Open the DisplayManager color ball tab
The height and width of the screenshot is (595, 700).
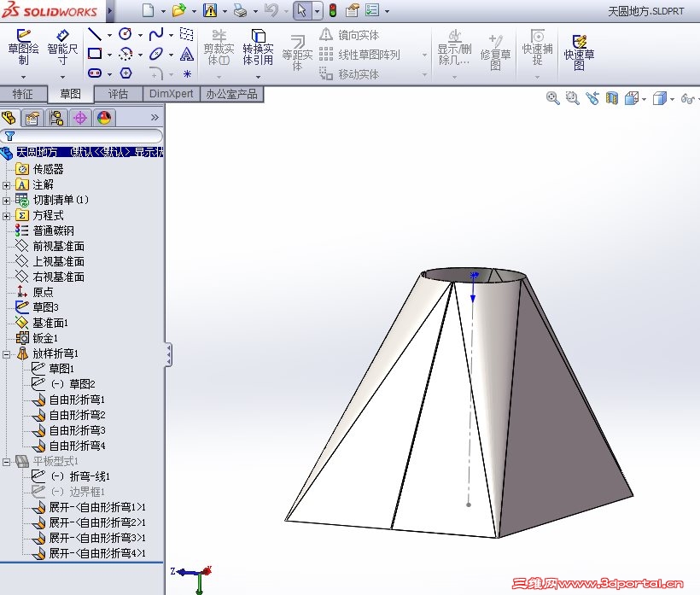coord(104,118)
